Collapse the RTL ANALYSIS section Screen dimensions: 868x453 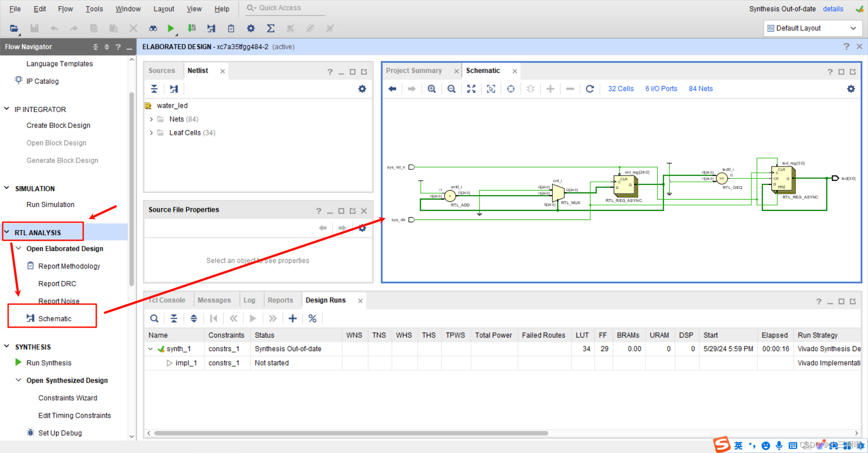pyautogui.click(x=7, y=232)
